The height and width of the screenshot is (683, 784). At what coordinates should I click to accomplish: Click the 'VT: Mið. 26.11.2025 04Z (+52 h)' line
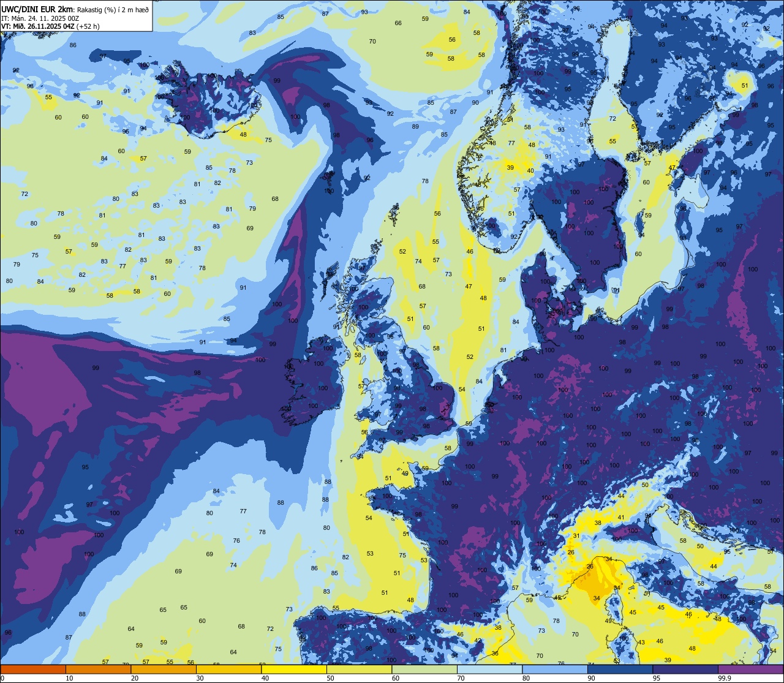pos(50,26)
